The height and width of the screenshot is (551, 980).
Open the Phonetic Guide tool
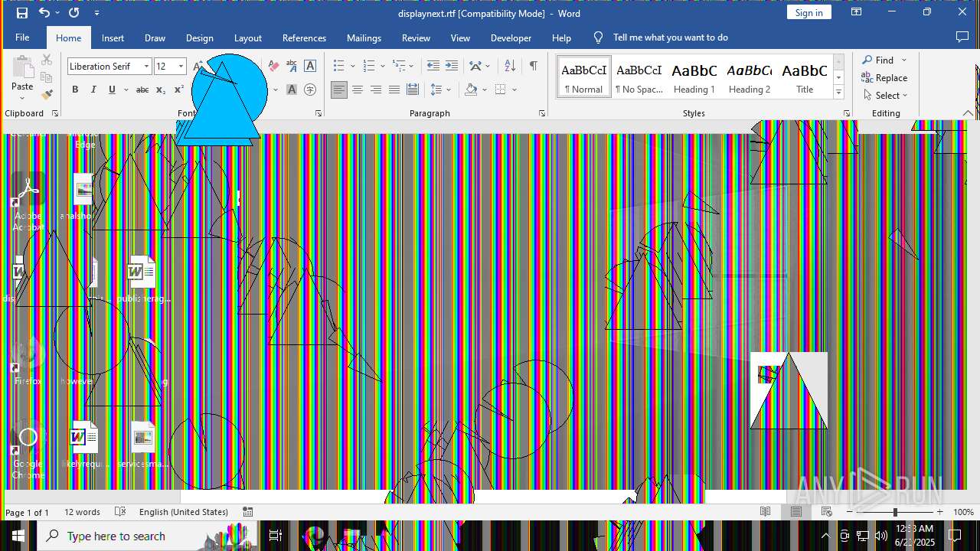[292, 66]
